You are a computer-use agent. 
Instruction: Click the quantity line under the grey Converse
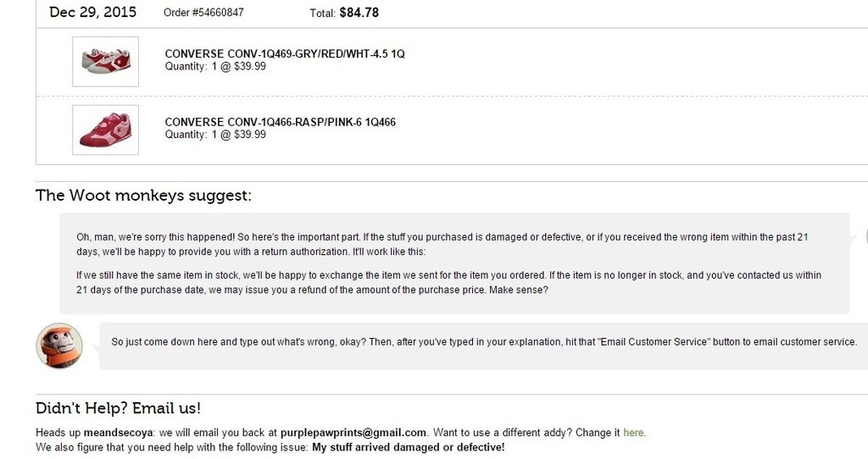click(215, 67)
